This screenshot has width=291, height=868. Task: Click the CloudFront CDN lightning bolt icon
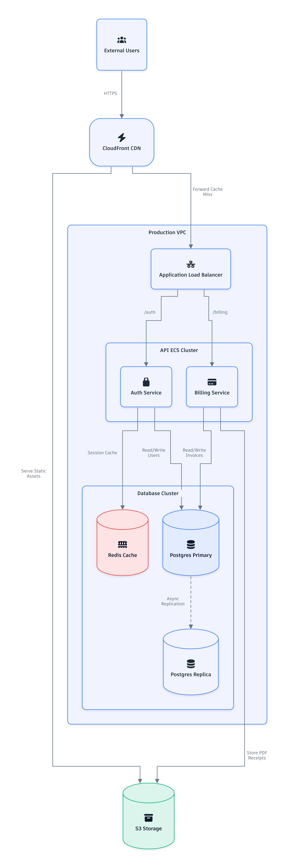(x=122, y=137)
